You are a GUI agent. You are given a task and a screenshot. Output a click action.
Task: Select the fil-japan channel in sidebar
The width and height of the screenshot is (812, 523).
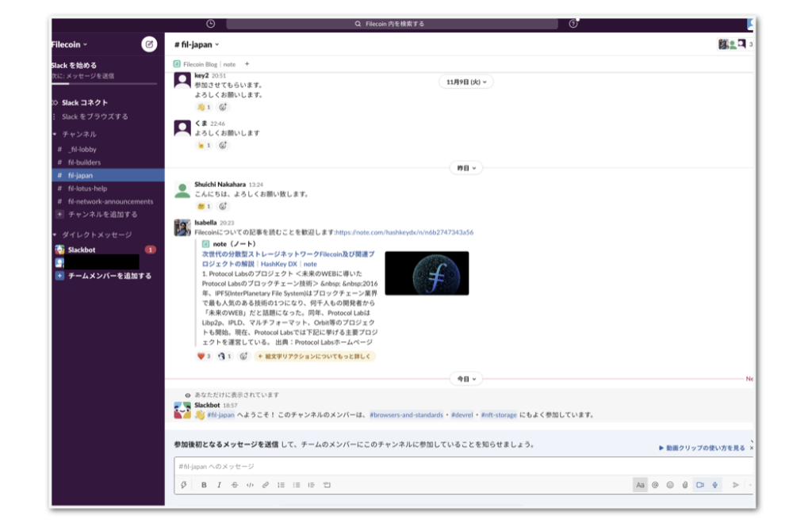pos(108,175)
